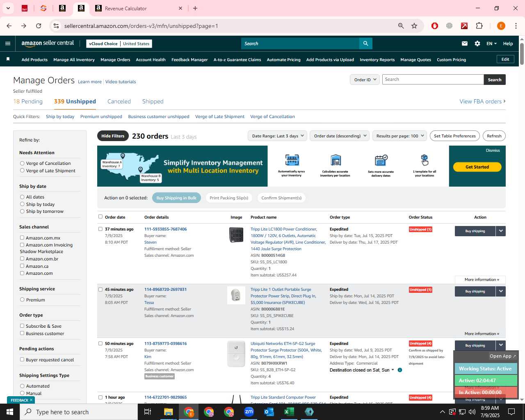
Task: Open File Explorer from the taskbar
Action: [x=168, y=412]
